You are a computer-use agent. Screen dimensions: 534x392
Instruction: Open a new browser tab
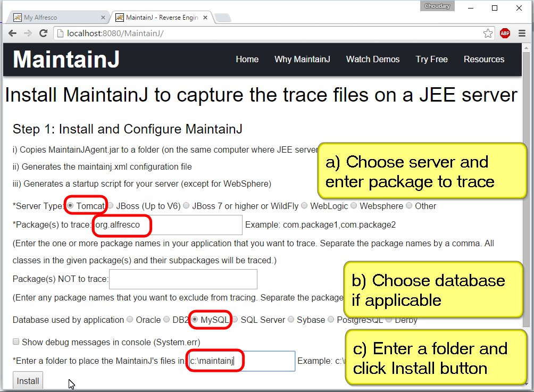pos(223,18)
